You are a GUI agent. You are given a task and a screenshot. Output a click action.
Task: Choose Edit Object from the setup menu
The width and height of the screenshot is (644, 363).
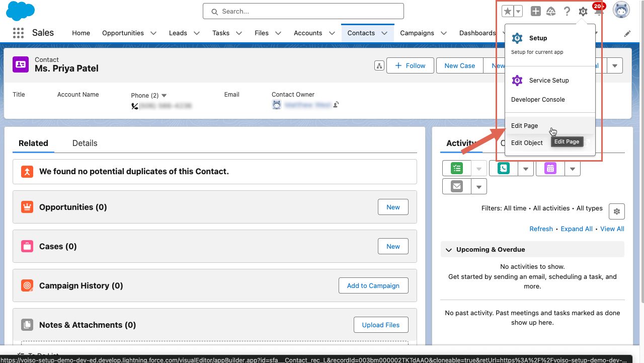click(x=550, y=143)
